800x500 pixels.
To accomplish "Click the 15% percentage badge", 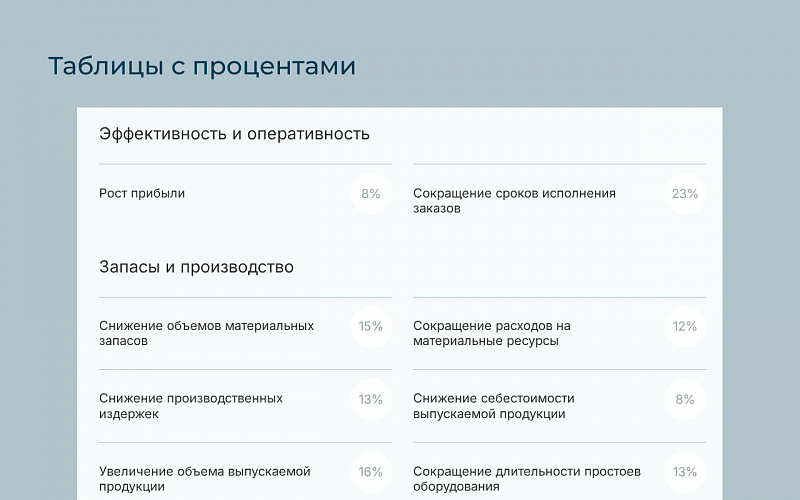I will pyautogui.click(x=371, y=326).
